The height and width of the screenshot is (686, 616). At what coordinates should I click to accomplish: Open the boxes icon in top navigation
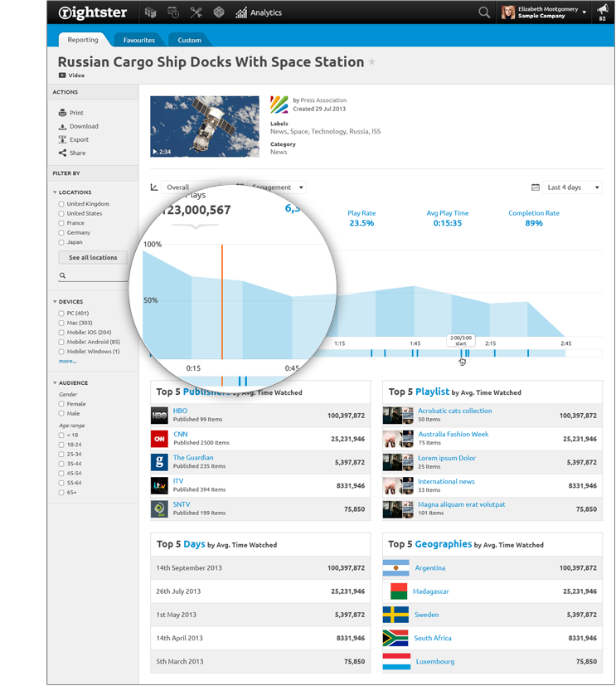tap(150, 12)
